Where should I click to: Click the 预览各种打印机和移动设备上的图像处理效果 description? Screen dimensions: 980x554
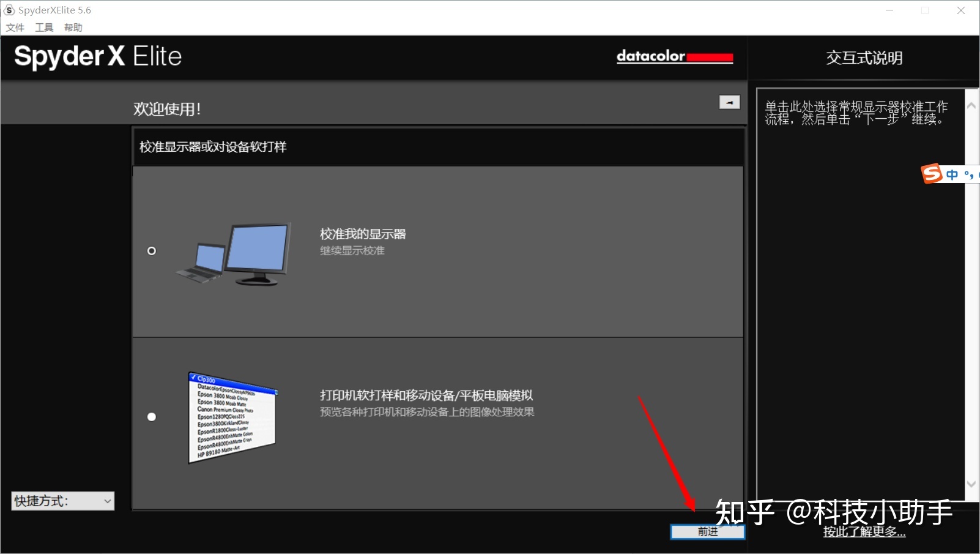click(x=427, y=412)
